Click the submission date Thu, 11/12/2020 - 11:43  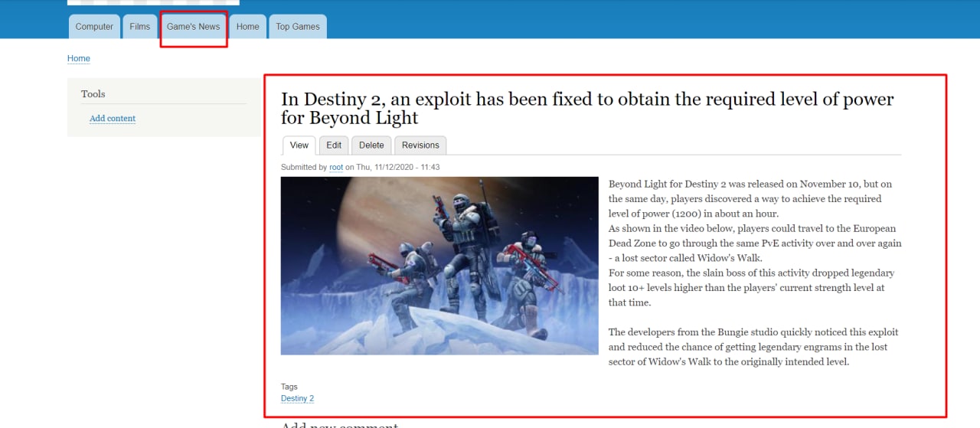pyautogui.click(x=397, y=167)
